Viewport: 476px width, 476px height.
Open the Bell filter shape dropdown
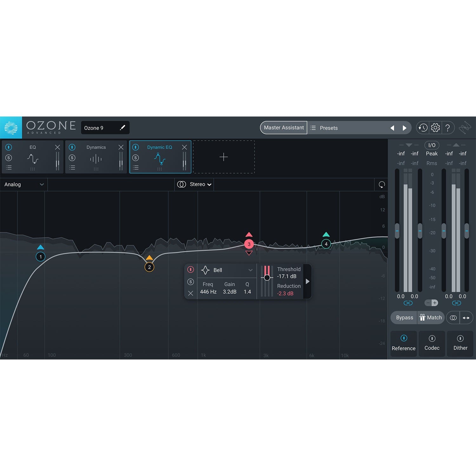click(227, 270)
